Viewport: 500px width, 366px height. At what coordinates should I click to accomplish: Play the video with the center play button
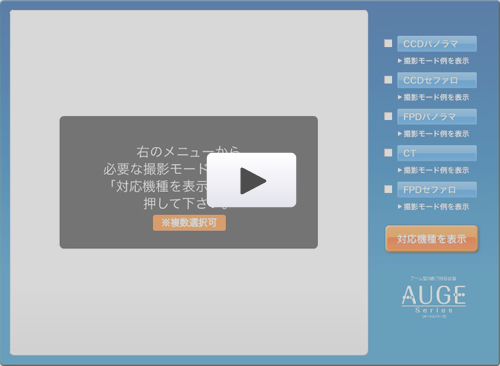coord(251,180)
